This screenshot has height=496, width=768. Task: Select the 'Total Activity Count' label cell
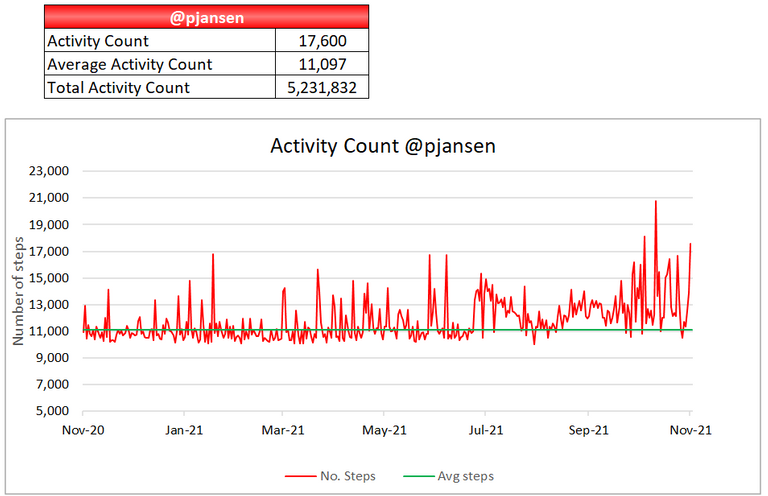point(160,87)
